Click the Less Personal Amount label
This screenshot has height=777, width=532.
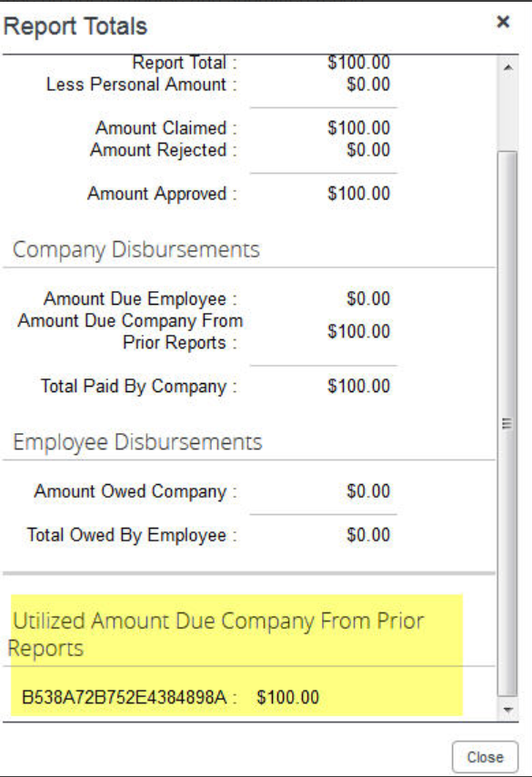pos(136,85)
